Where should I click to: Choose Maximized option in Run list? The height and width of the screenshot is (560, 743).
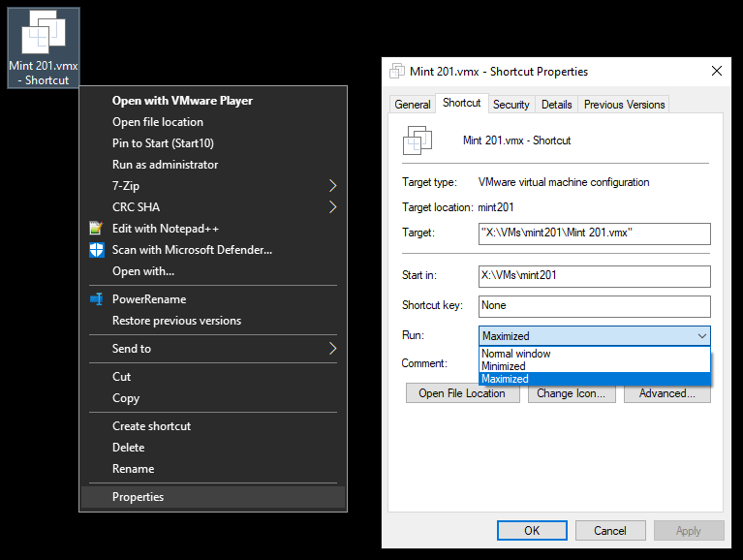click(x=595, y=379)
